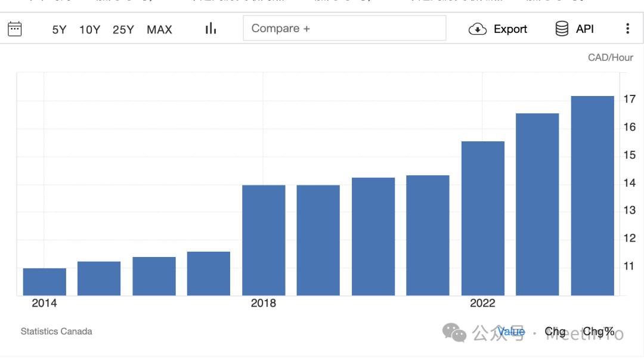Open the calendar date picker icon
Screen dimensions: 644x359
tap(15, 29)
